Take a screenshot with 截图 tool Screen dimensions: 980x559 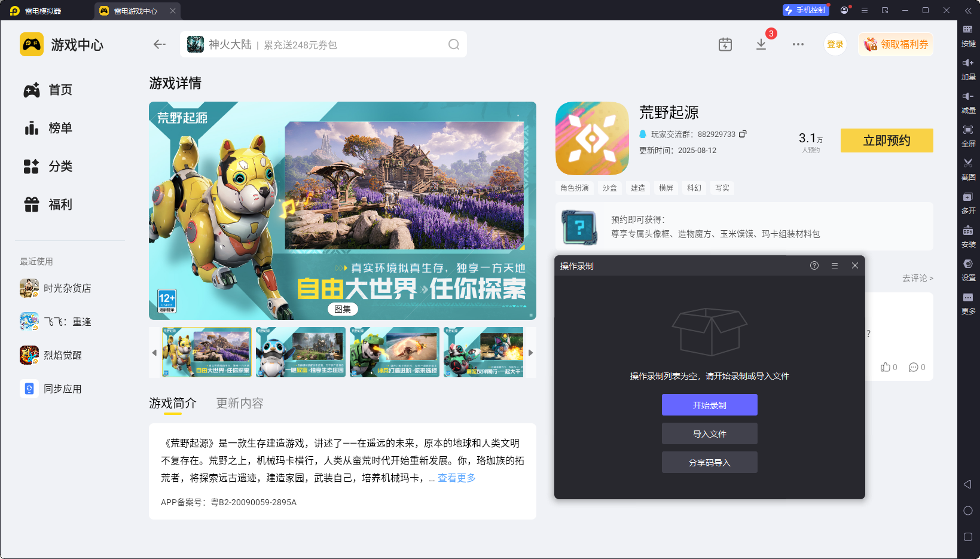[968, 169]
